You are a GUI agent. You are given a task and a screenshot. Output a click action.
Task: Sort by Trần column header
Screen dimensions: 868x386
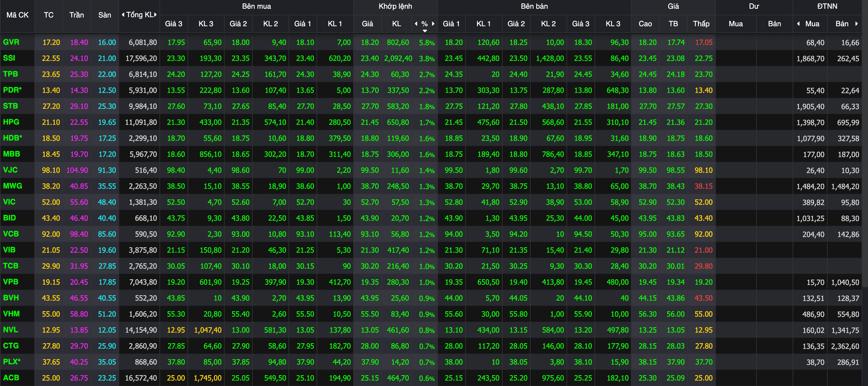[77, 15]
